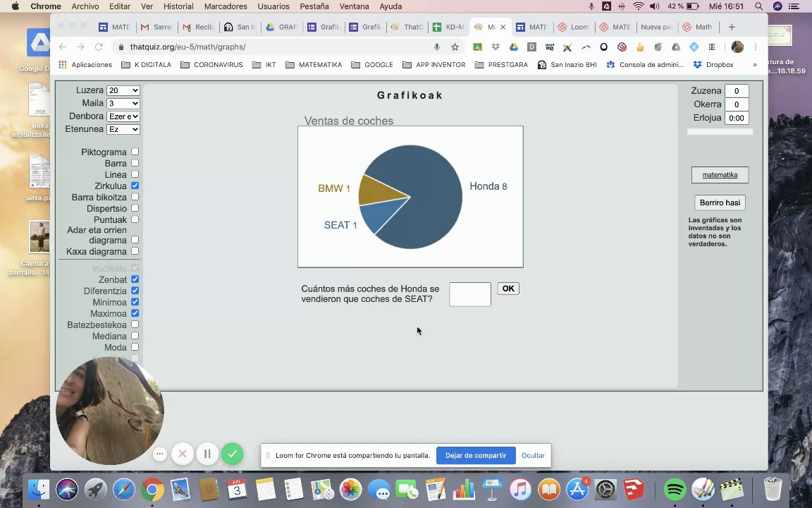Open Marcadores menu
The width and height of the screenshot is (812, 508).
(226, 6)
